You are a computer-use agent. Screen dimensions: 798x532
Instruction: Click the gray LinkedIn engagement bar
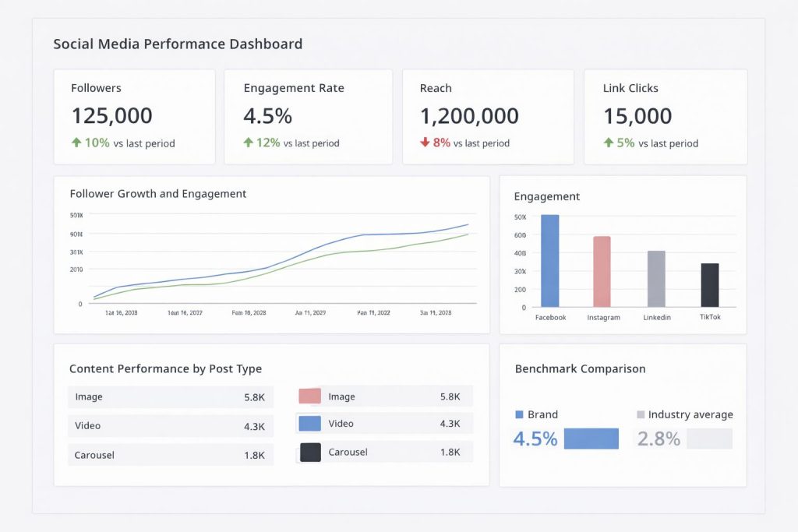656,279
